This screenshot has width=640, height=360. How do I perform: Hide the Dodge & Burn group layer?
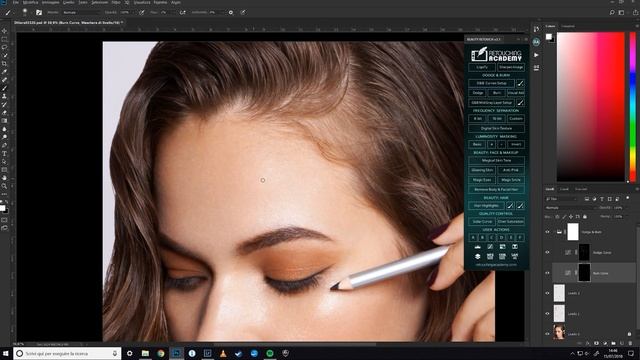547,232
